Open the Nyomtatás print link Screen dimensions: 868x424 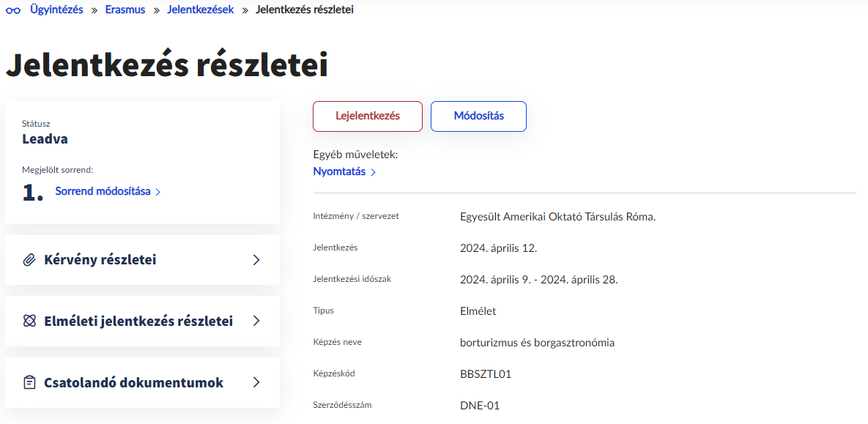[339, 172]
